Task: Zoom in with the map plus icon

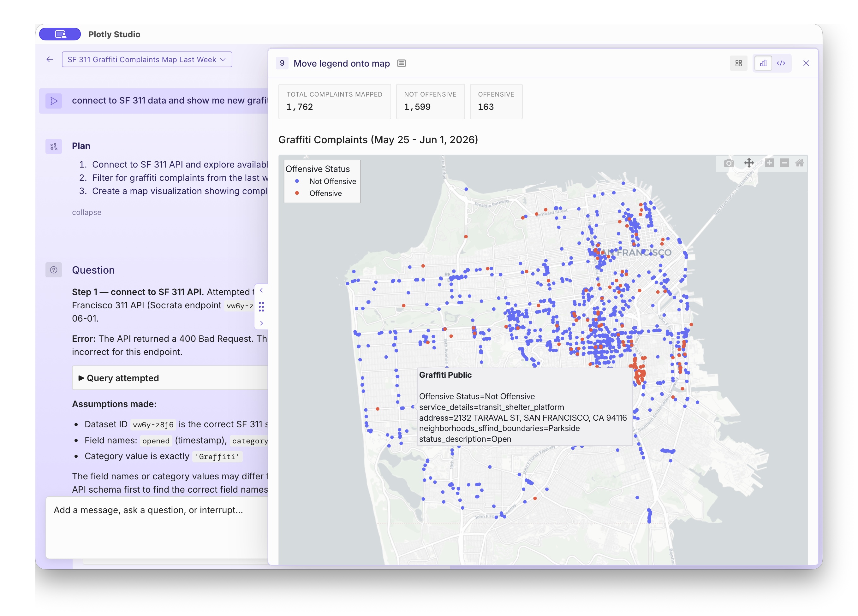Action: pyautogui.click(x=769, y=163)
